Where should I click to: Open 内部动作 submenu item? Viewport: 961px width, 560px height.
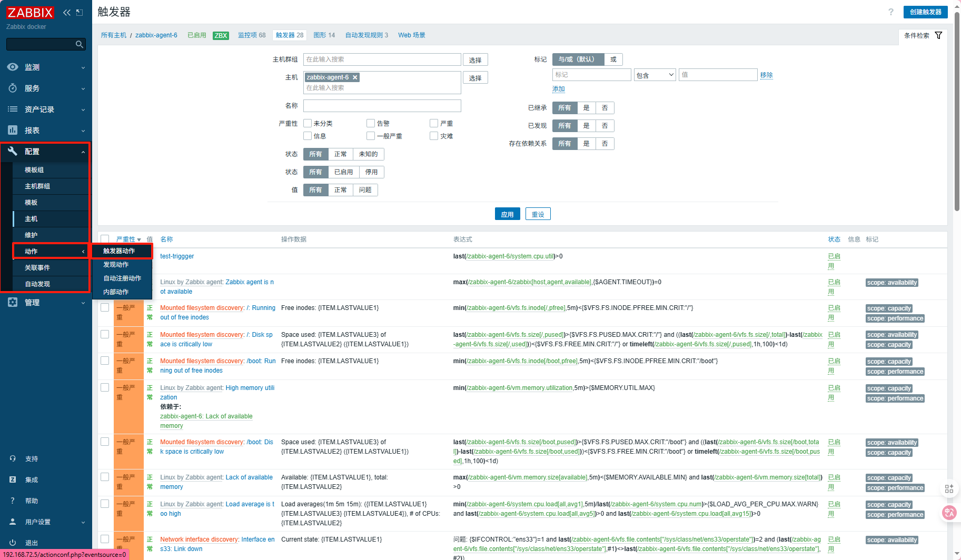tap(116, 292)
